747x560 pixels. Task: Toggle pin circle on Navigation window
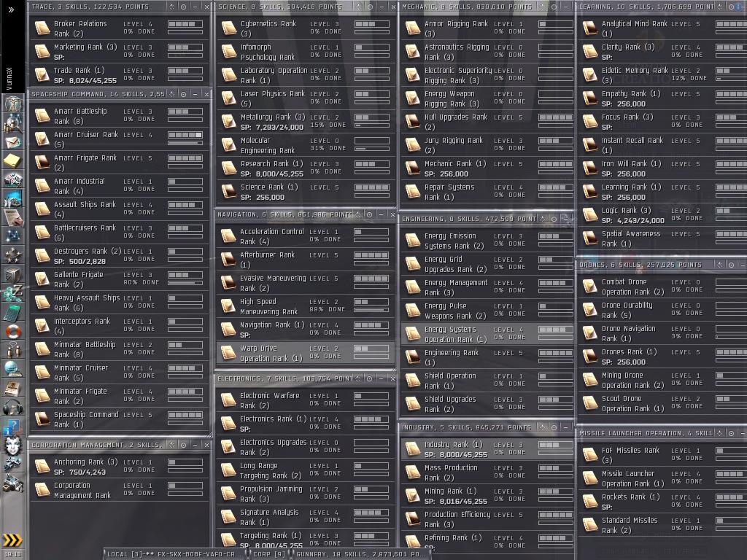[x=370, y=215]
